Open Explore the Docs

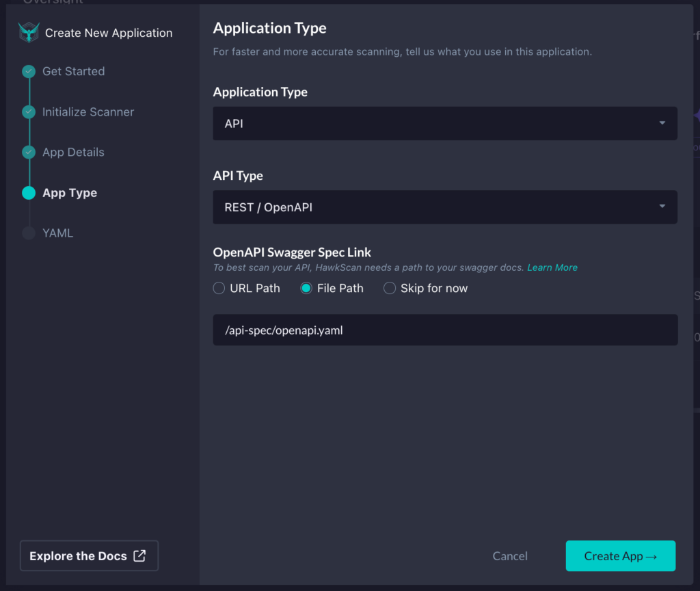click(89, 555)
